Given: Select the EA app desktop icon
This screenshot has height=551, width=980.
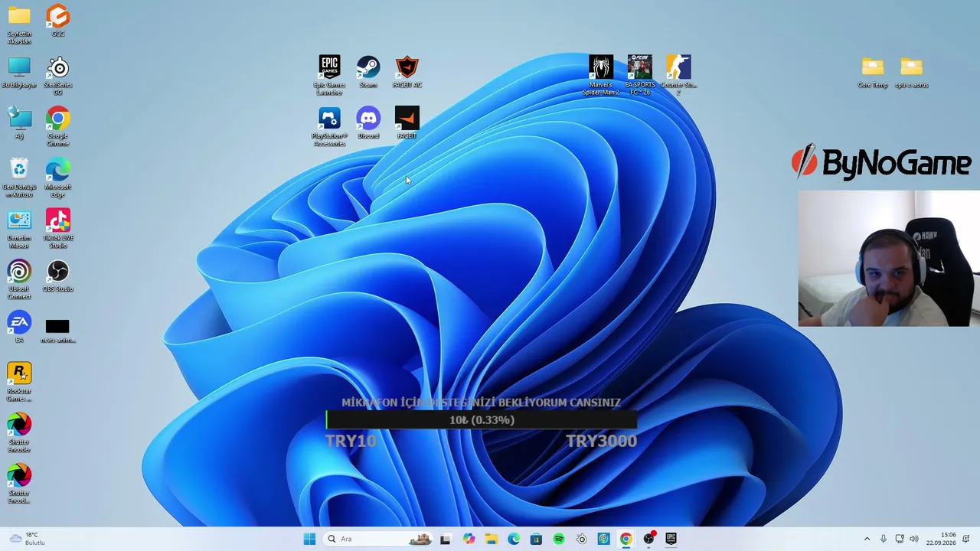Looking at the screenshot, I should click(19, 327).
